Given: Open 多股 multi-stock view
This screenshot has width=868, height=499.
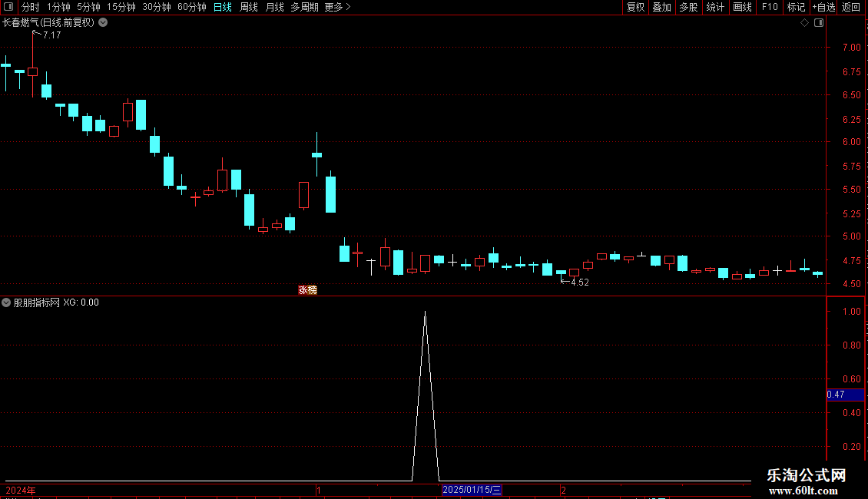Looking at the screenshot, I should 688,7.
